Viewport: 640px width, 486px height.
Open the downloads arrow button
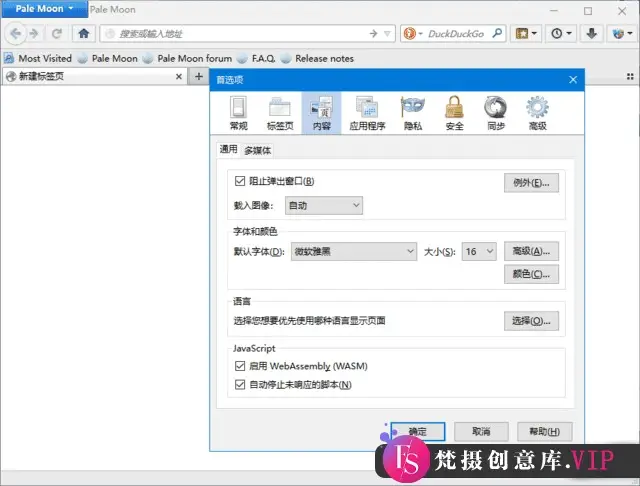pos(591,33)
